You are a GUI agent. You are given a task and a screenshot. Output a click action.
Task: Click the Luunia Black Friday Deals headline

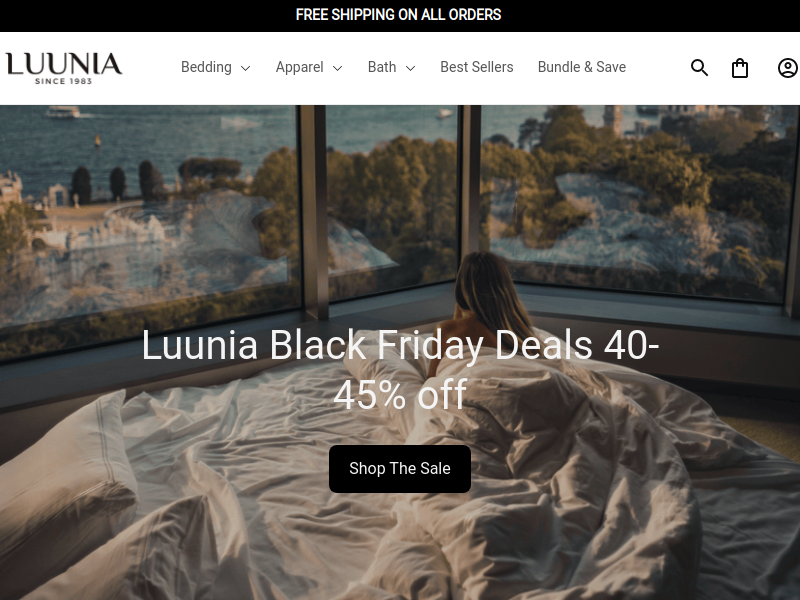(400, 369)
